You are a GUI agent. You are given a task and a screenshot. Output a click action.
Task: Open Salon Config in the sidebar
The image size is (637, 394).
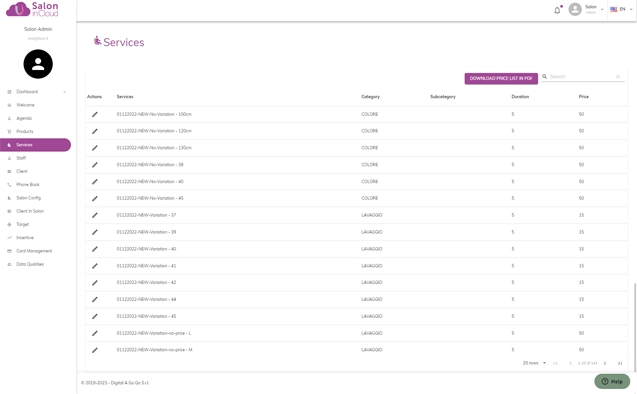[x=28, y=198]
